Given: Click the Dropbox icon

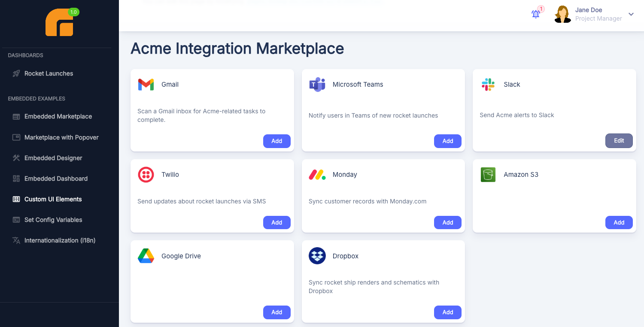Looking at the screenshot, I should [317, 256].
